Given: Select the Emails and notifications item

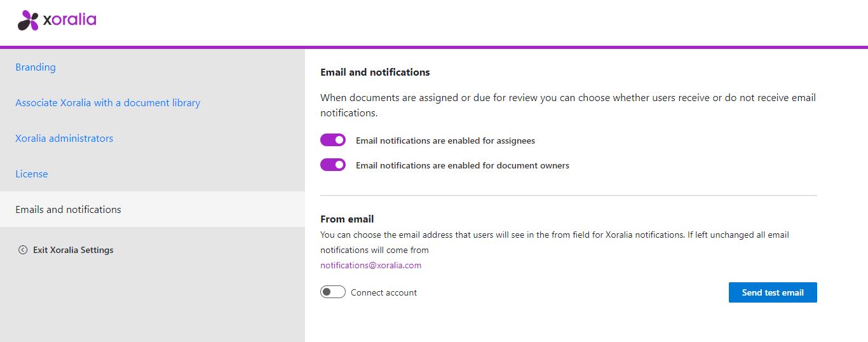Looking at the screenshot, I should (x=153, y=209).
